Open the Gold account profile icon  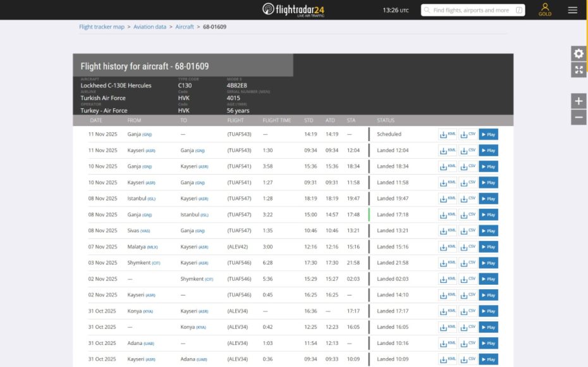pyautogui.click(x=544, y=9)
